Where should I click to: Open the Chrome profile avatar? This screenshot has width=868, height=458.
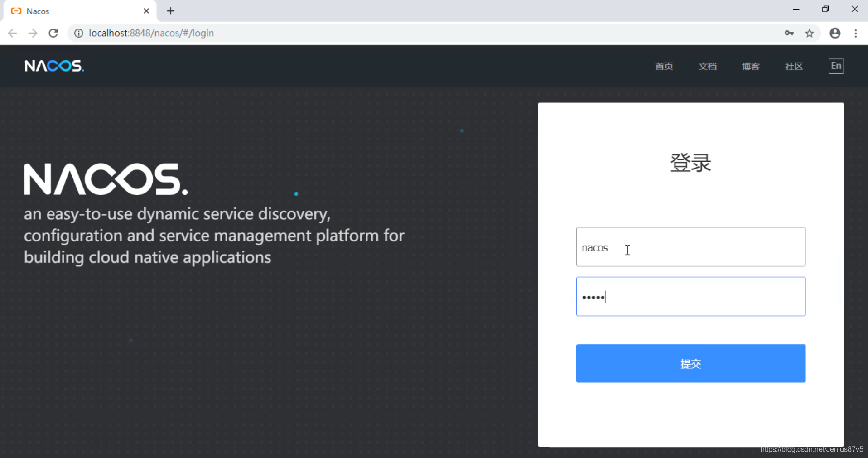click(835, 33)
